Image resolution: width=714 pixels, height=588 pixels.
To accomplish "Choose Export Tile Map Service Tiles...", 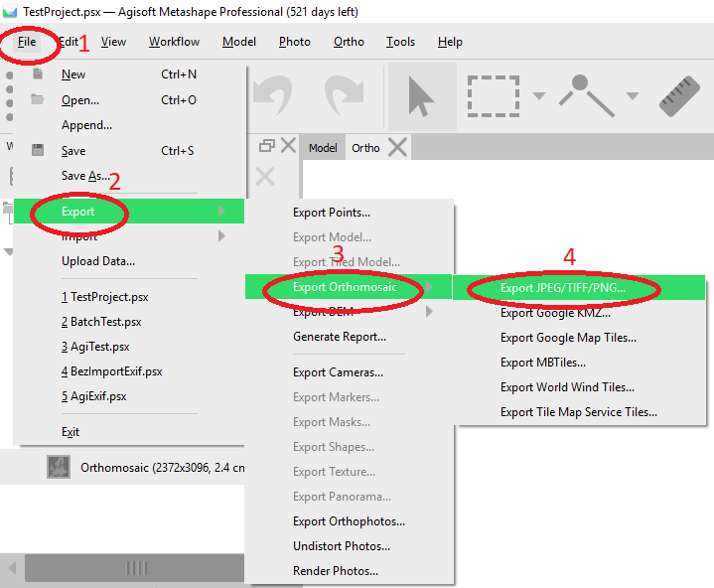I will coord(579,412).
